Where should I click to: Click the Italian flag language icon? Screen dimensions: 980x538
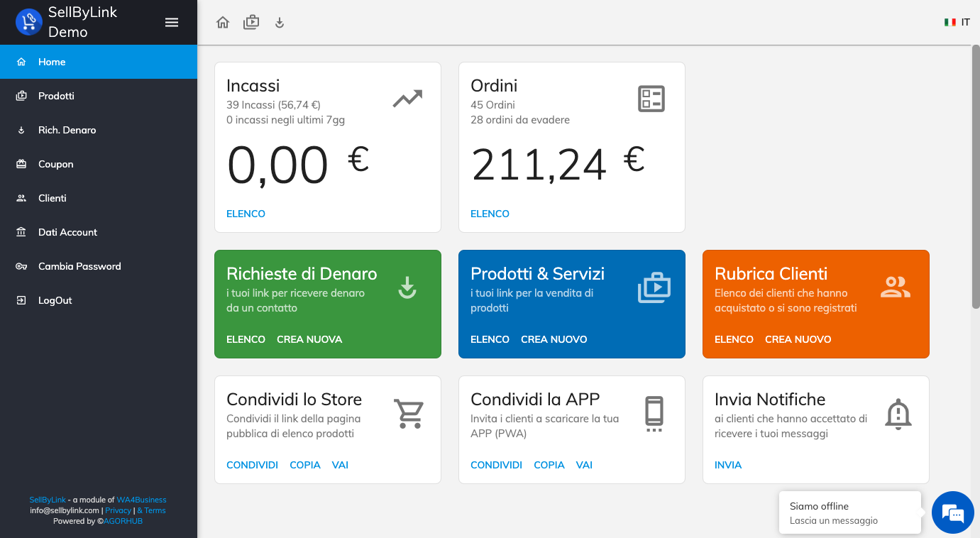pos(950,23)
